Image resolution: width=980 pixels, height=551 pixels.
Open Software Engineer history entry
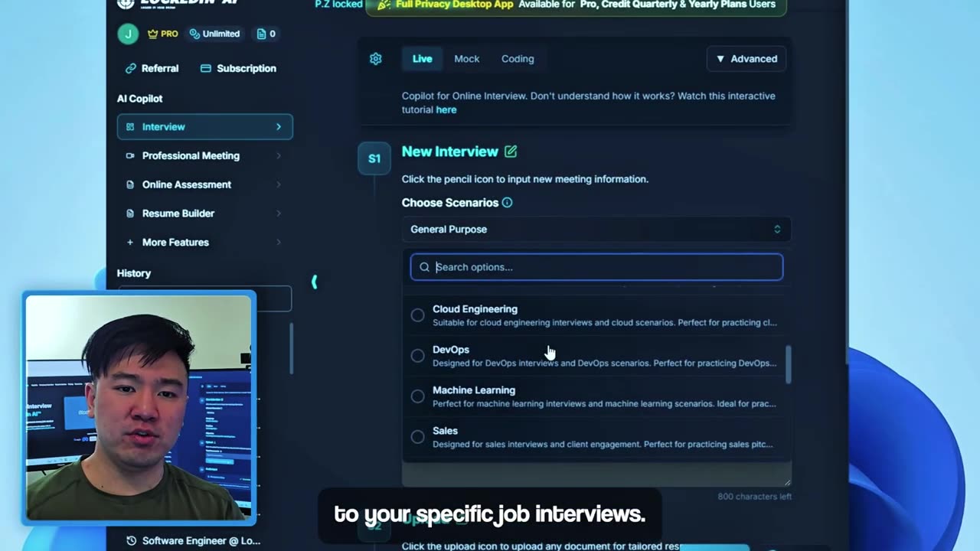193,541
